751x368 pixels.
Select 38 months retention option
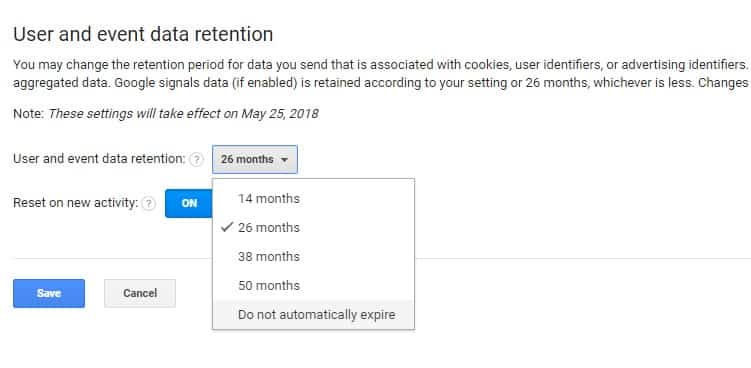tap(314, 256)
